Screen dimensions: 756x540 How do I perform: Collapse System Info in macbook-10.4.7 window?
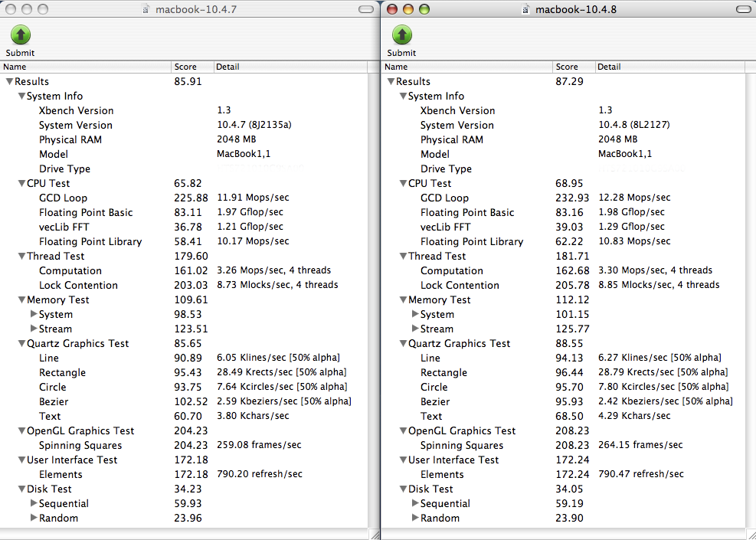(x=21, y=96)
